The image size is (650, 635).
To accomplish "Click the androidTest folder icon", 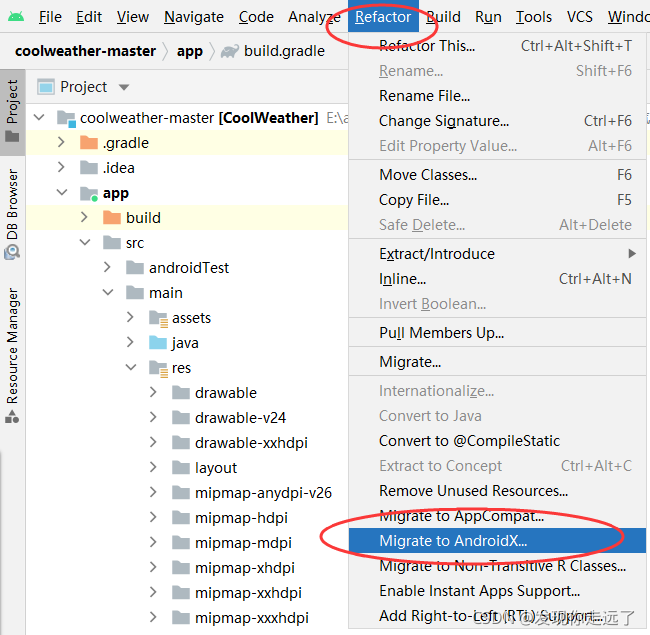I will [135, 268].
